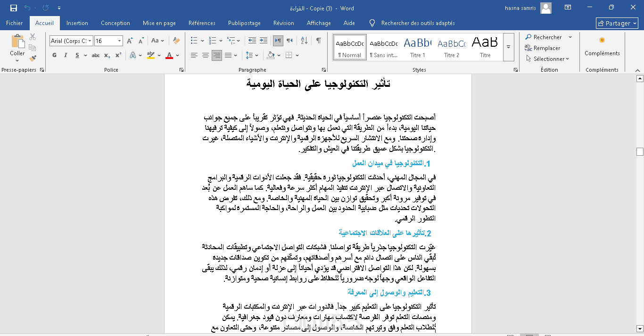The width and height of the screenshot is (644, 336).
Task: Toggle justify alignment button
Action: click(228, 55)
